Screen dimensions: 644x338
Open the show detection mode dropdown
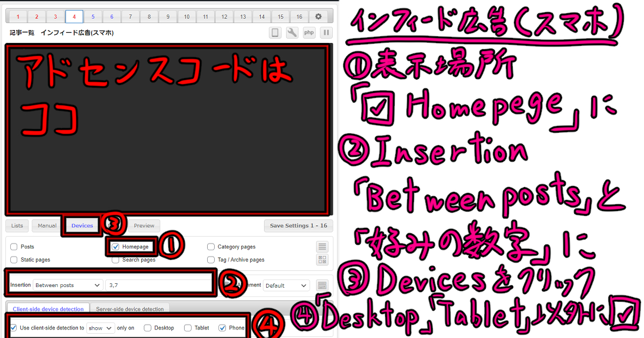pos(100,327)
